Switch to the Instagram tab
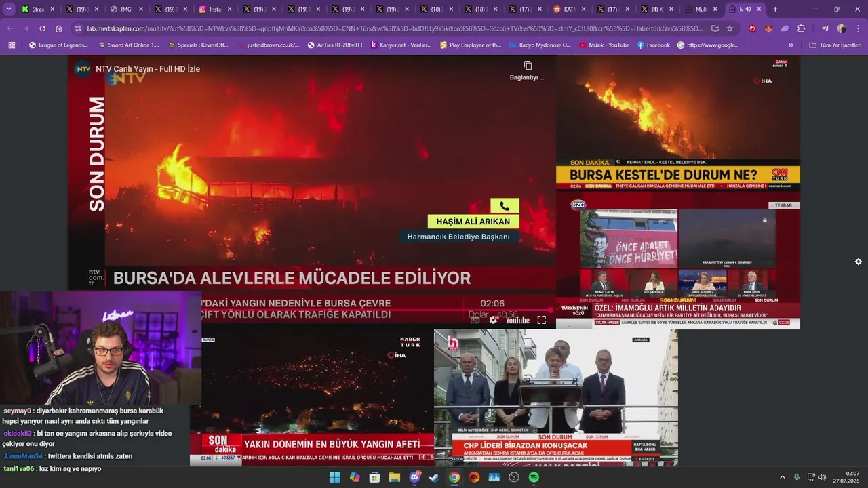868x488 pixels. click(214, 9)
